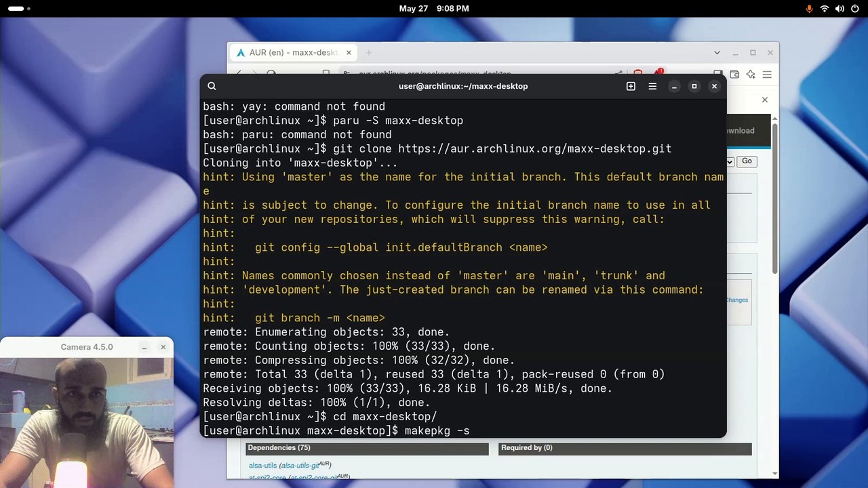
Task: Minimize the browser window
Action: 735,53
